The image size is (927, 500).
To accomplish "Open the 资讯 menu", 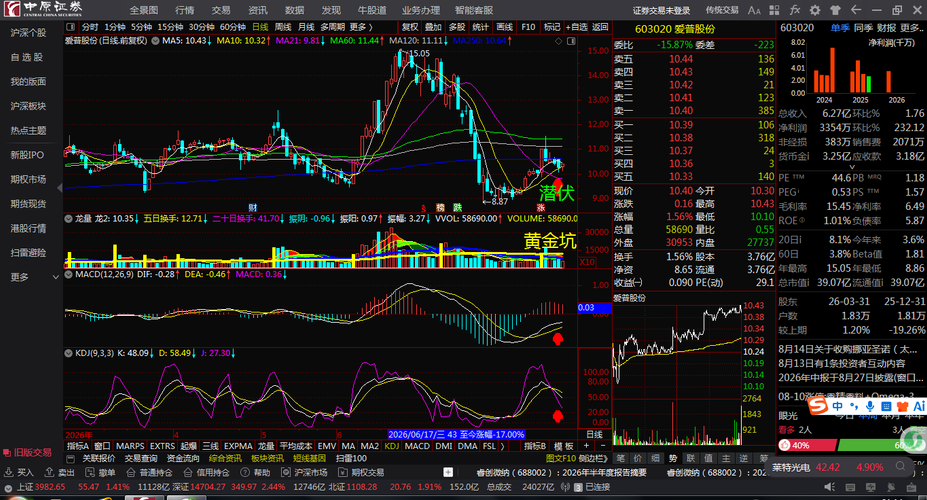I will point(257,10).
